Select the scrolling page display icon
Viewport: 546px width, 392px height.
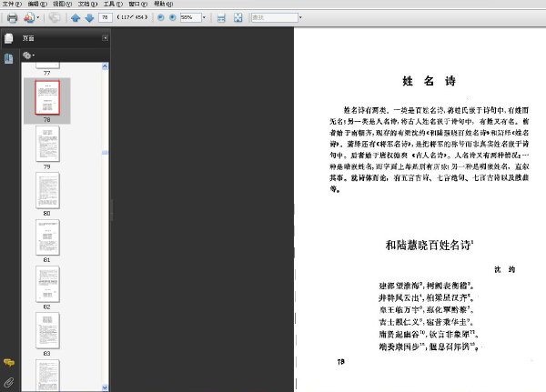[221, 17]
